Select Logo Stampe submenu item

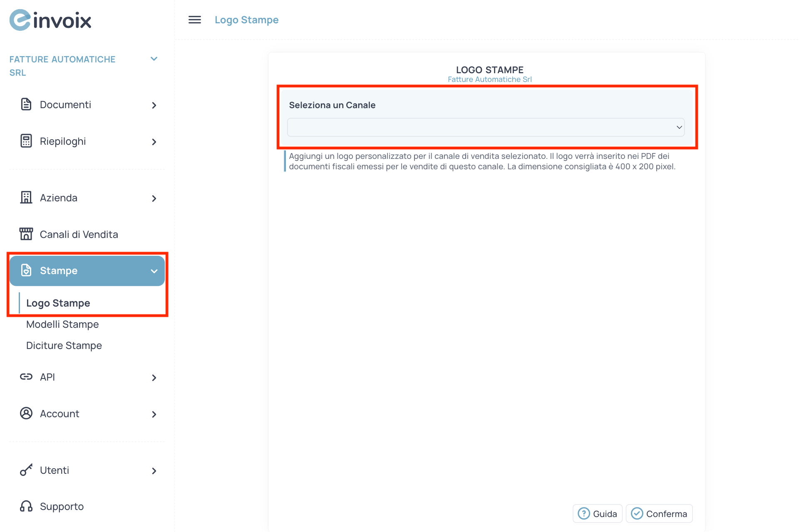click(x=58, y=303)
